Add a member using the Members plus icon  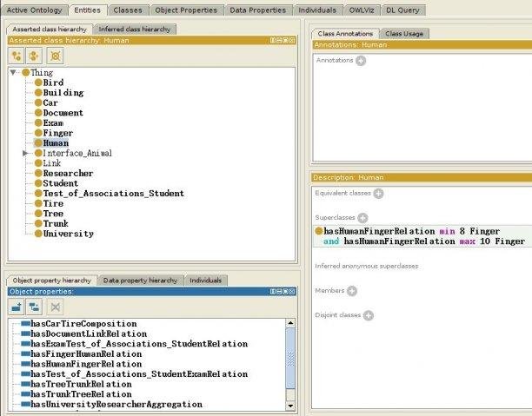click(352, 291)
